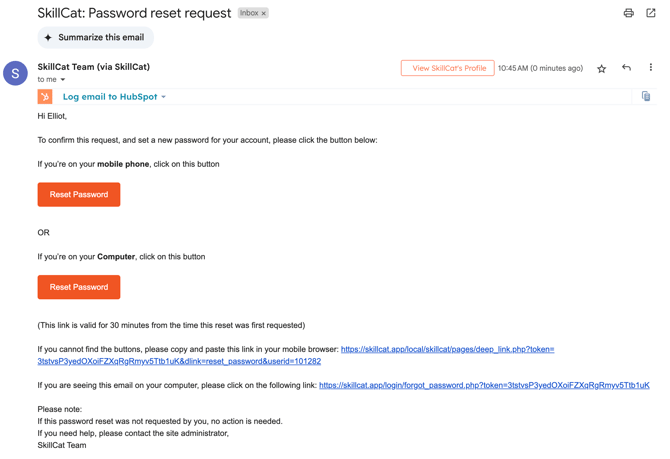Click the sparkle icon beside Summarize
670x459 pixels.
pyautogui.click(x=48, y=38)
